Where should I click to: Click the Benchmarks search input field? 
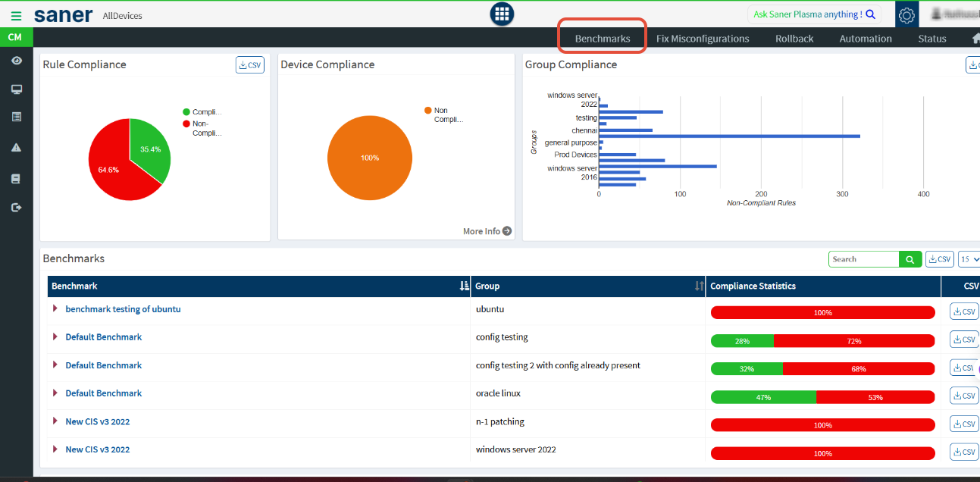pos(864,259)
